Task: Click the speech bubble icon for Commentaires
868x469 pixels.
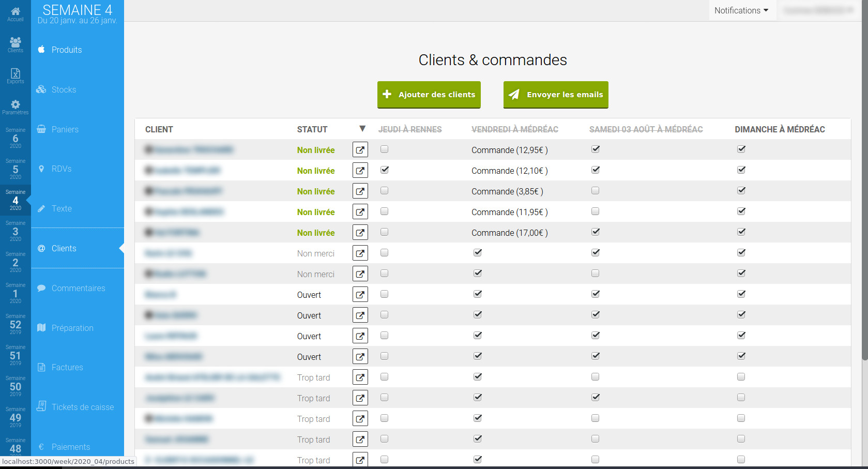Action: point(41,288)
